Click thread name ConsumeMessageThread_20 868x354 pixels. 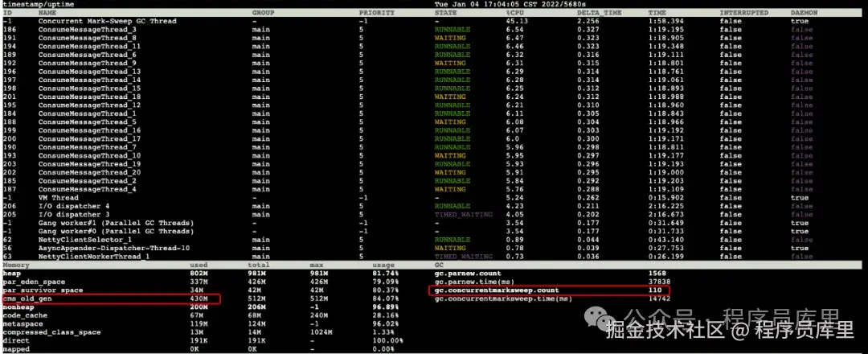coord(89,172)
